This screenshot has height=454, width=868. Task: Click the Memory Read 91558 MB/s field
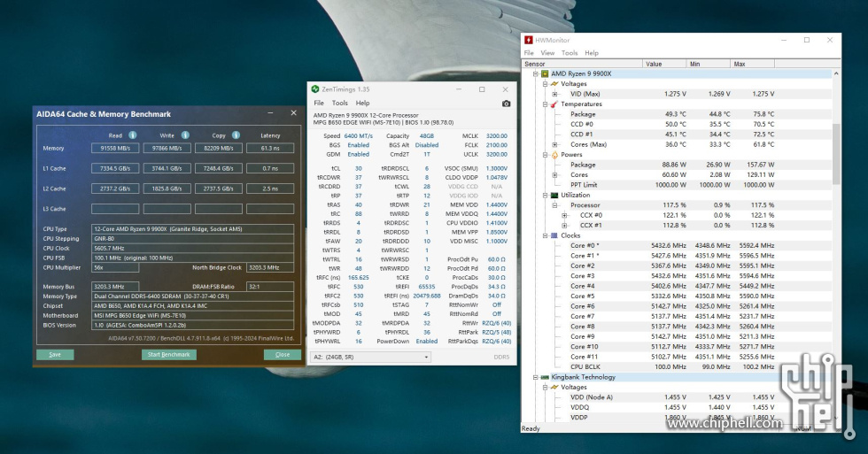tap(115, 148)
